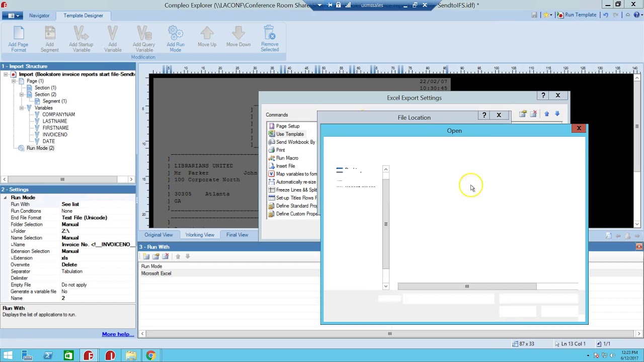Click the Save disk icon in title toolbar
This screenshot has height=362, width=644.
534,15
